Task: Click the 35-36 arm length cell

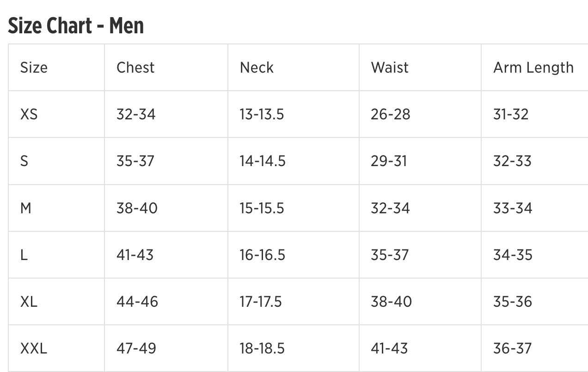Action: (x=513, y=302)
